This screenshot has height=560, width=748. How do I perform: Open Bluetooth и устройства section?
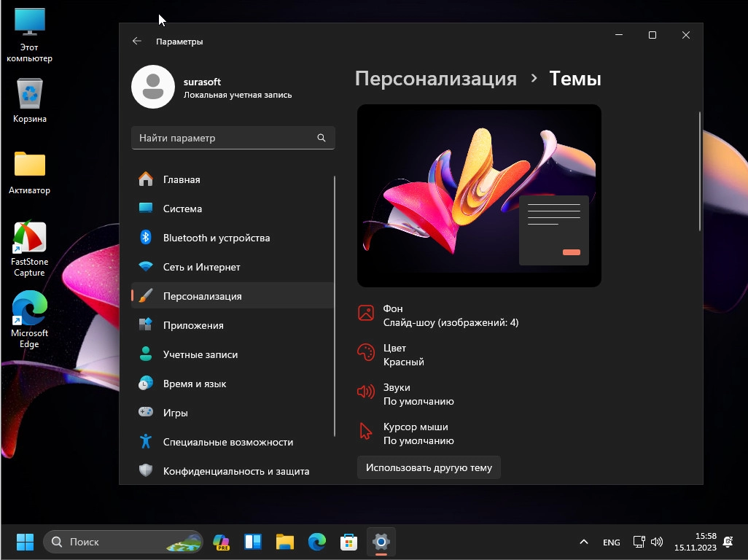coord(233,238)
